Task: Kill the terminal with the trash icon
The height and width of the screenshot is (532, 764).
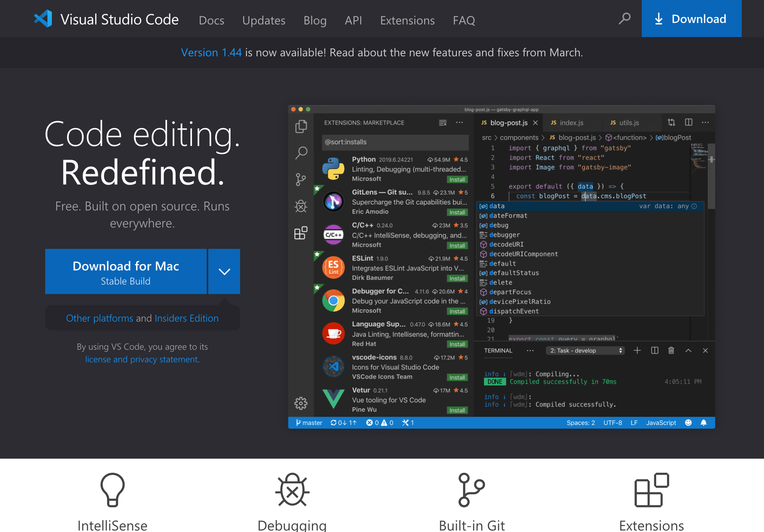Action: tap(671, 350)
